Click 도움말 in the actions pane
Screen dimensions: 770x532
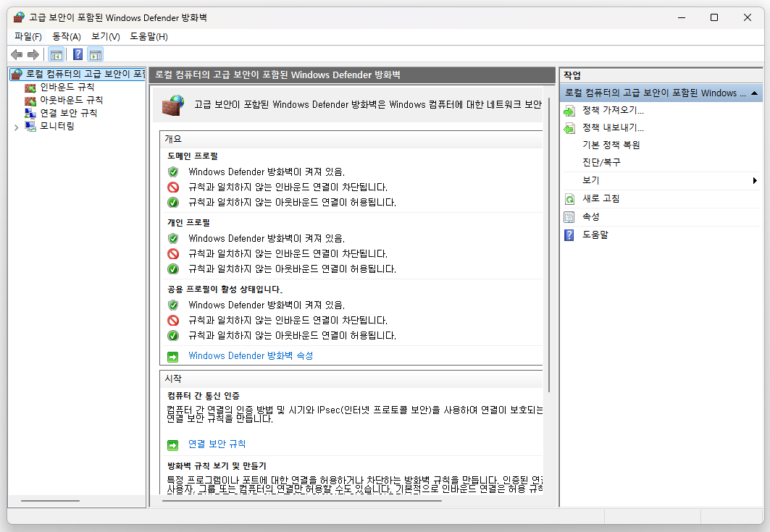[595, 235]
